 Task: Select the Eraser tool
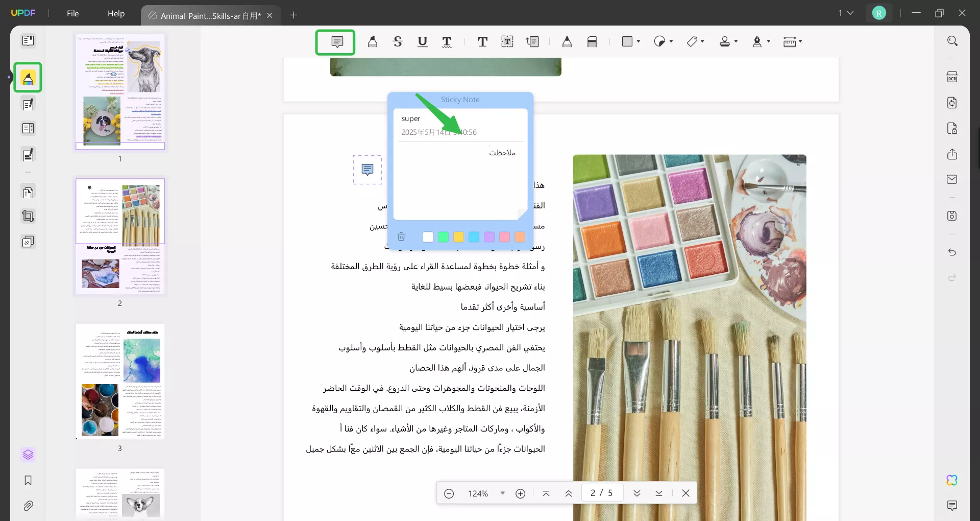[592, 42]
